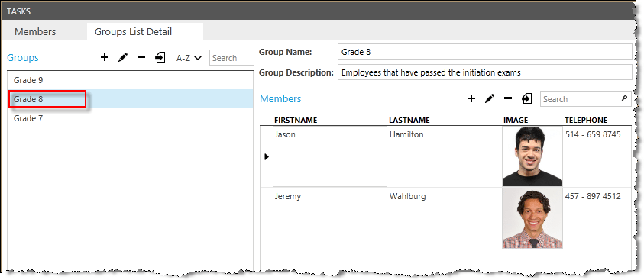Focus the Members search field

click(586, 98)
